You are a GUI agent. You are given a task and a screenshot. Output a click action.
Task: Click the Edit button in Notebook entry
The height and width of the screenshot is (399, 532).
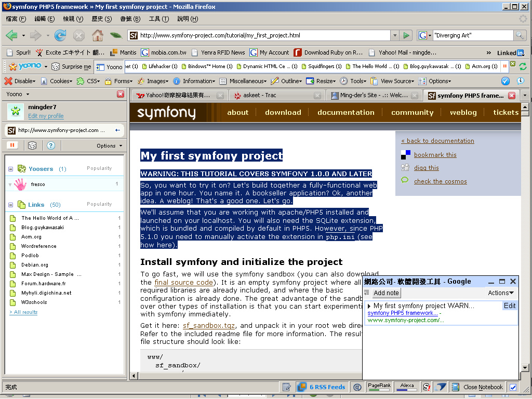pos(509,305)
